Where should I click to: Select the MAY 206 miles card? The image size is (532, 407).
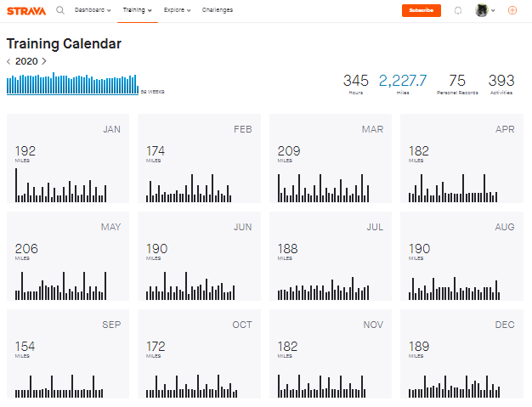[68, 256]
